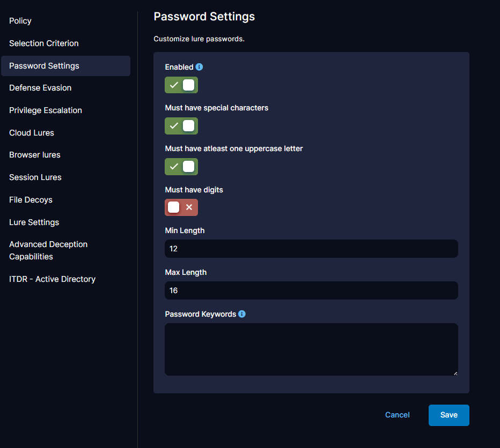
Task: Save the password settings
Action: click(x=448, y=415)
